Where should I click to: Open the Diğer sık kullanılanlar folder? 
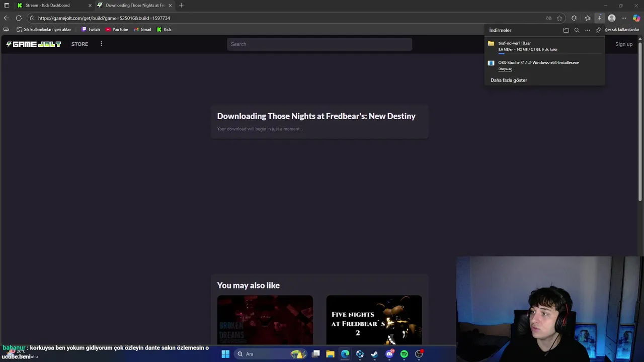pyautogui.click(x=622, y=29)
